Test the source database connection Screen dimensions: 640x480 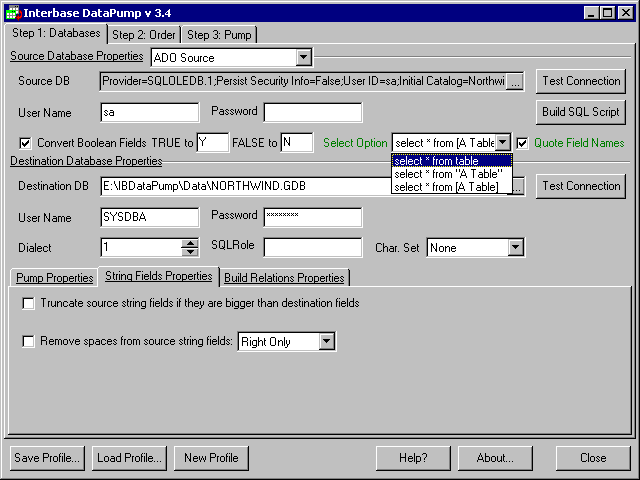[581, 81]
